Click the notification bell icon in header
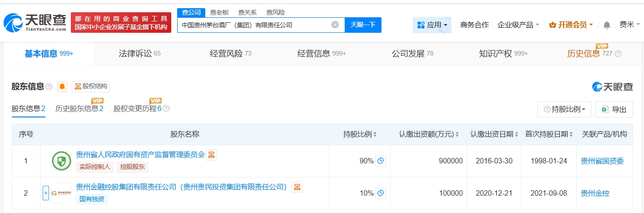The width and height of the screenshot is (644, 213). pos(607,25)
